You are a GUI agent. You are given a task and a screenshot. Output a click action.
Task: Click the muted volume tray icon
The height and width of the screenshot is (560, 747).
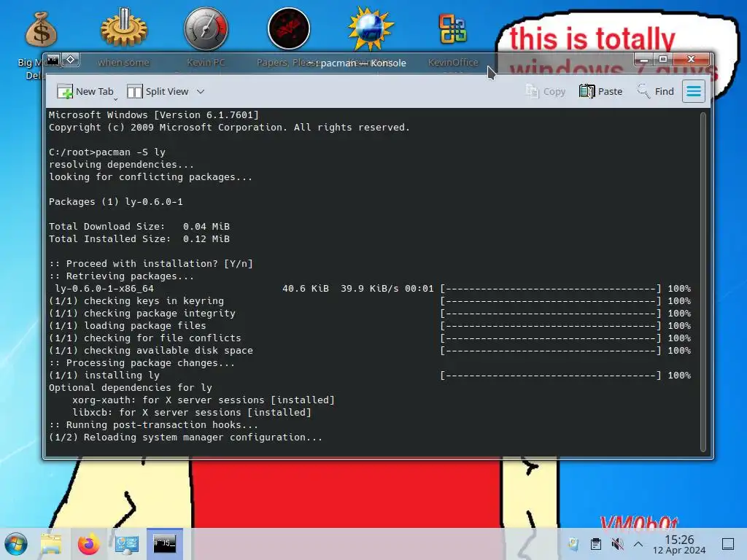pyautogui.click(x=617, y=544)
